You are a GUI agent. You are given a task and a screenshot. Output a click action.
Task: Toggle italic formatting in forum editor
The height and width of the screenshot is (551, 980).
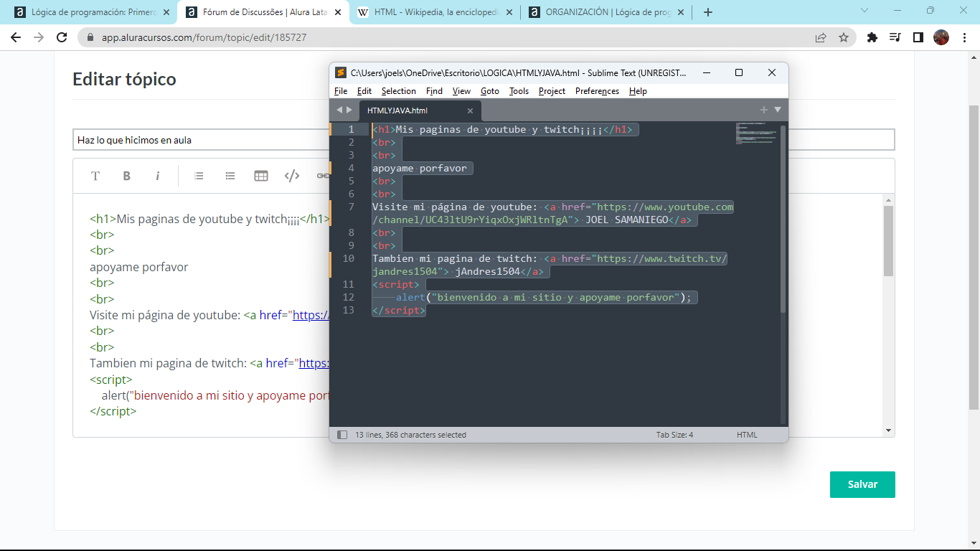point(157,176)
